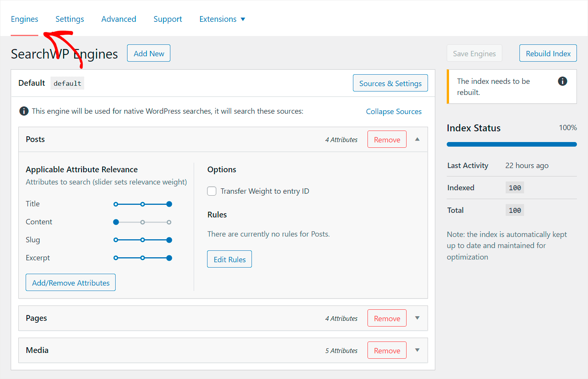Click Add New engine button
This screenshot has height=379, width=588.
(149, 53)
